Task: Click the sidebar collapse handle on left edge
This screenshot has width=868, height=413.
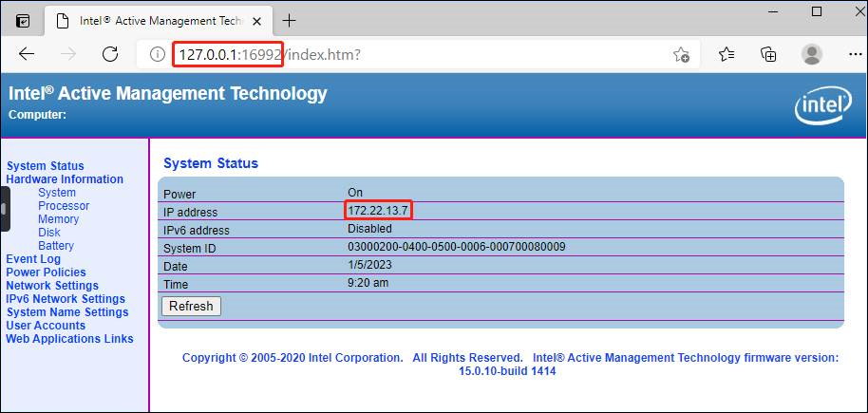Action: [5, 209]
